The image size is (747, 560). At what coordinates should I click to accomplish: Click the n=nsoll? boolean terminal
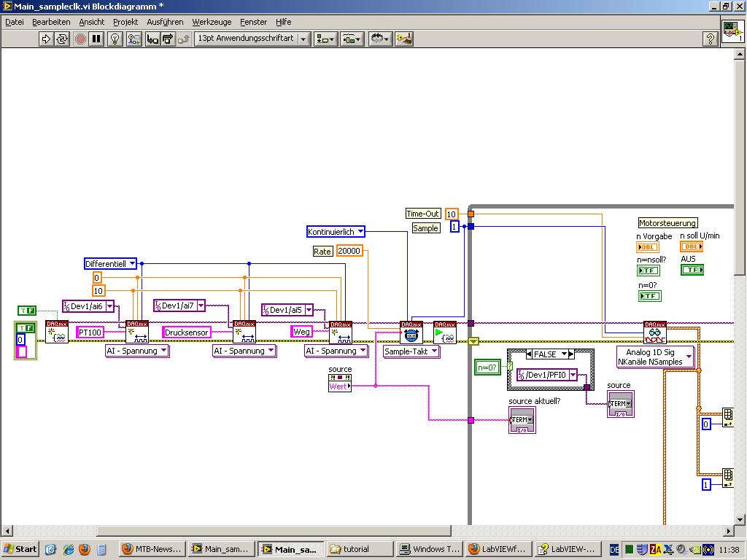(649, 271)
